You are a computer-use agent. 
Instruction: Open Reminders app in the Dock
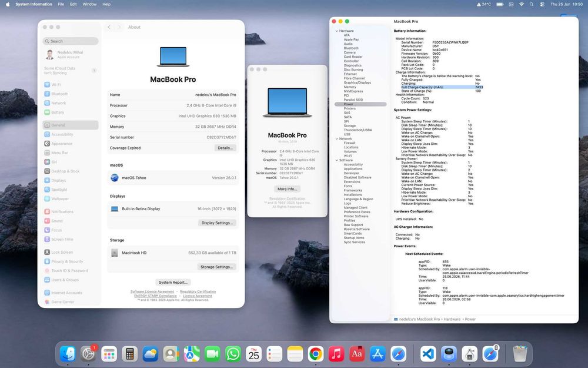pos(275,354)
